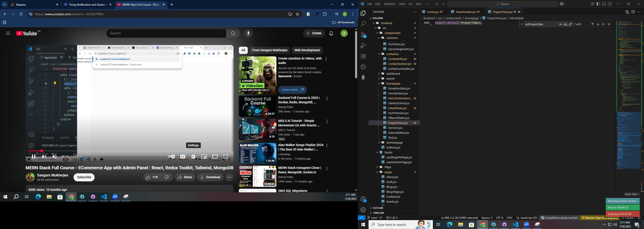This screenshot has width=644, height=229.
Task: Toggle closed captions CC in YouTube player
Action: [183, 157]
